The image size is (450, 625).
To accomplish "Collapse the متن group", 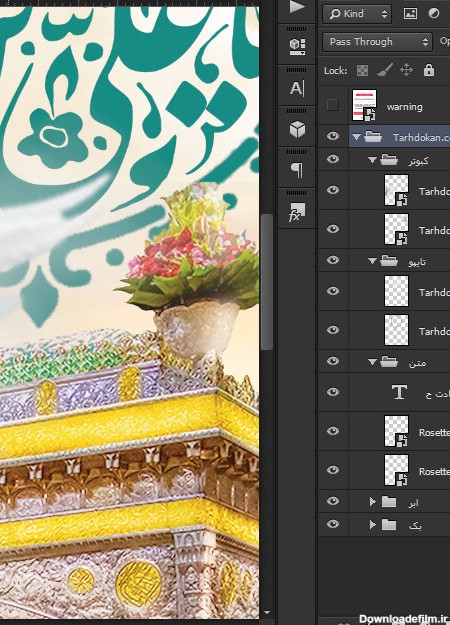I will [372, 362].
